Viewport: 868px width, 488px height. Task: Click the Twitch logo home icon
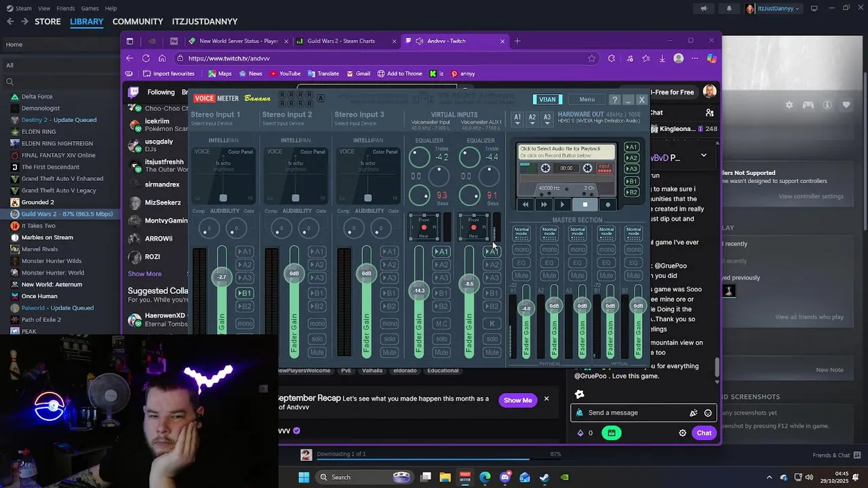click(x=134, y=92)
